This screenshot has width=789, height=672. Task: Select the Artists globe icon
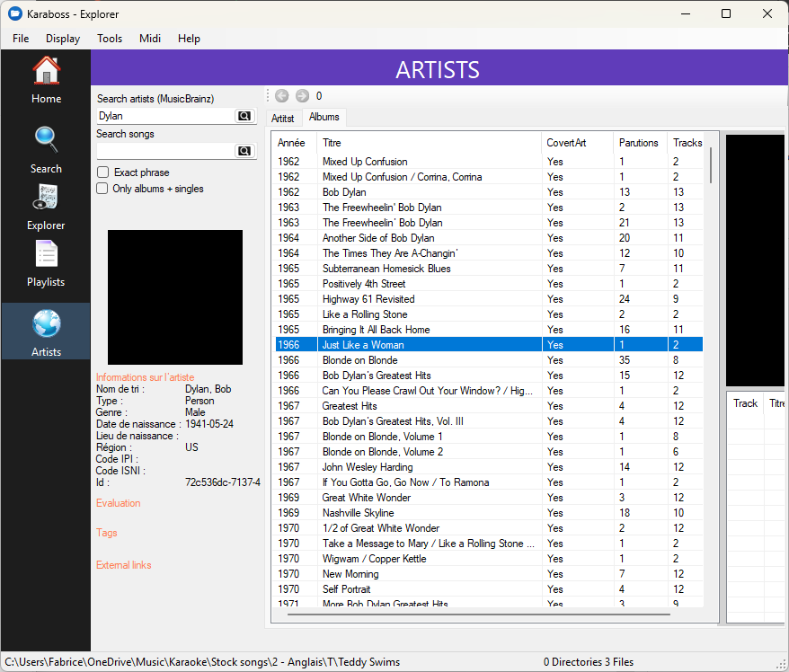pos(46,323)
